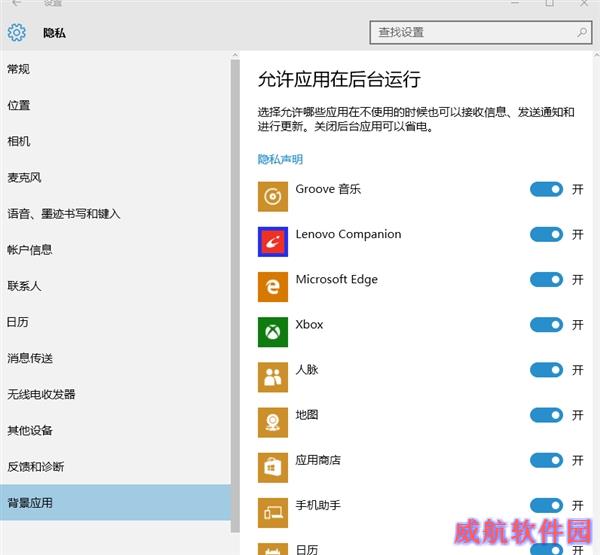Go to 帐户信息 section
Viewport: 600px width, 555px height.
tap(115, 250)
